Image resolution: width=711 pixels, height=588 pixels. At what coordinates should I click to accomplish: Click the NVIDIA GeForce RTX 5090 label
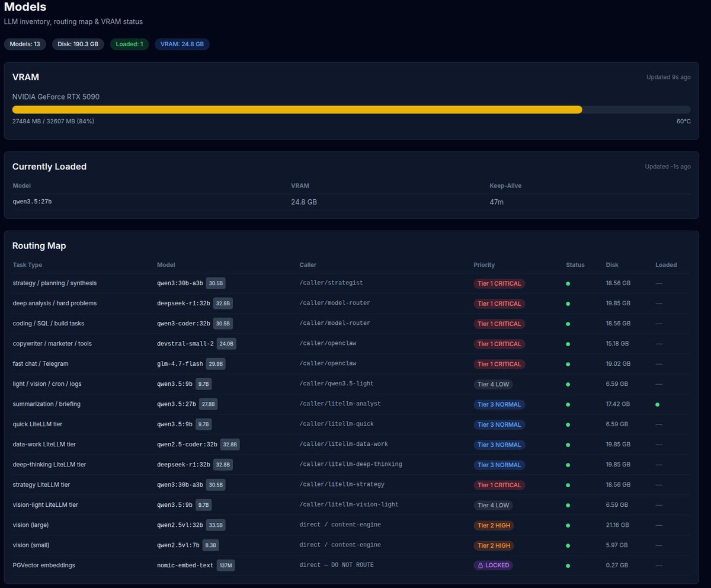(x=56, y=97)
